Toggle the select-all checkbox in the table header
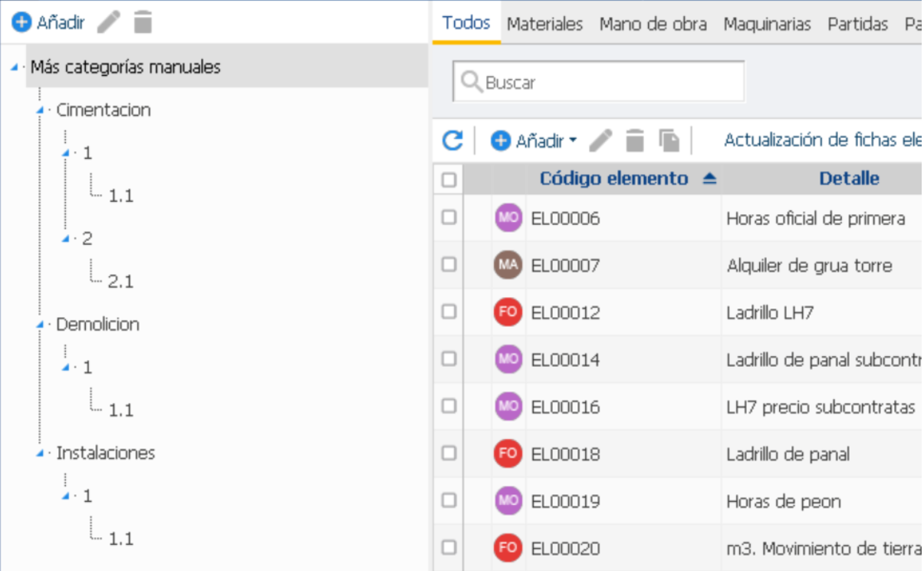Viewport: 924px width, 571px height. pos(449,180)
